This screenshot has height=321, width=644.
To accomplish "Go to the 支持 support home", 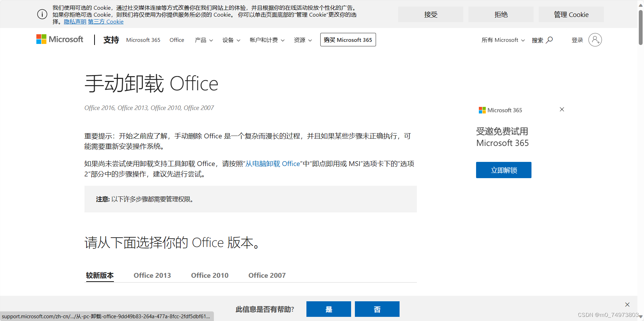I will pos(111,40).
